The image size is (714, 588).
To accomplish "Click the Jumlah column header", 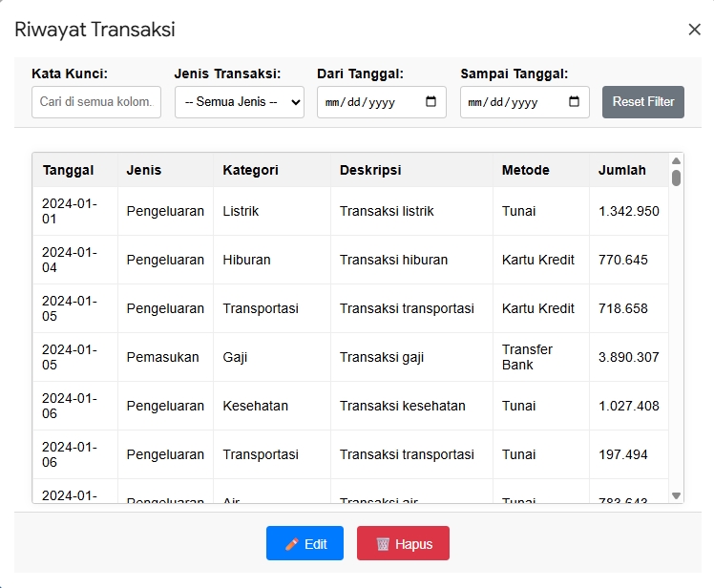I will pyautogui.click(x=629, y=170).
